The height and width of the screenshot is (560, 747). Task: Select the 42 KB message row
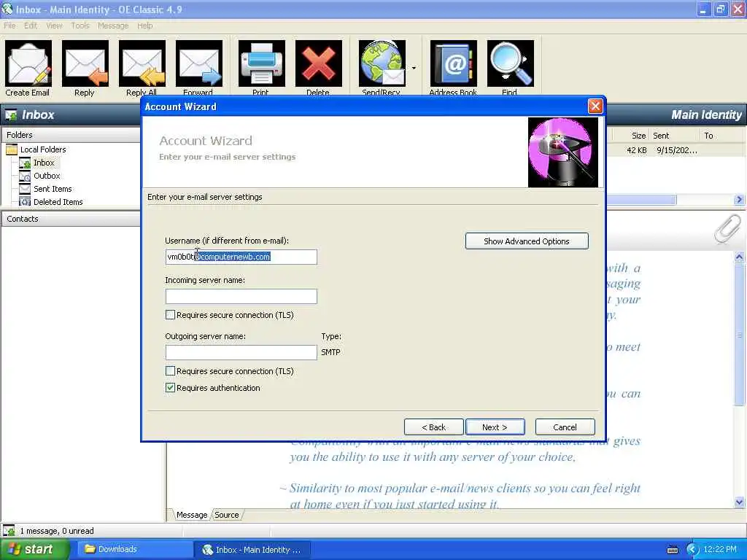point(676,150)
